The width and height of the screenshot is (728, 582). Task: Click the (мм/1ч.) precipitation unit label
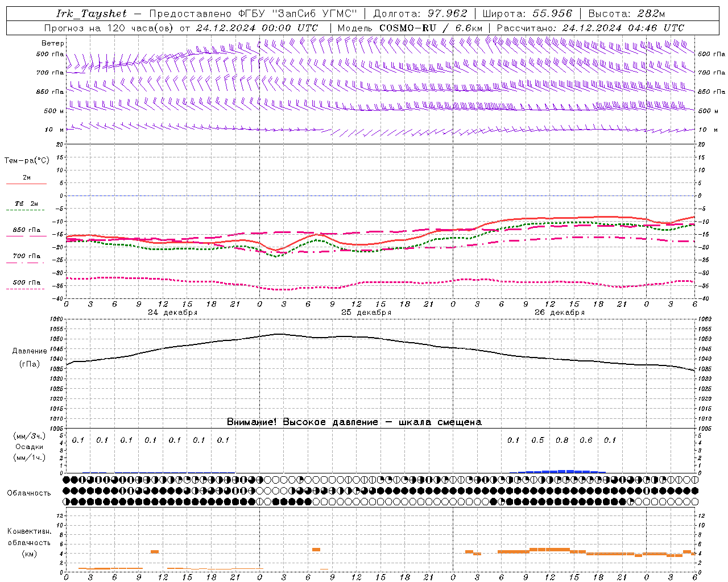pyautogui.click(x=30, y=458)
